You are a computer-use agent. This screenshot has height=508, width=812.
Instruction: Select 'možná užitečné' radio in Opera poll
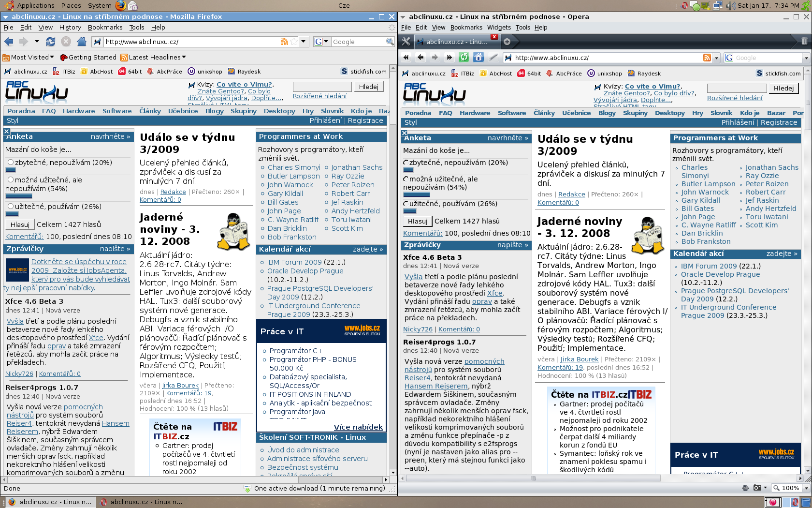(x=406, y=179)
